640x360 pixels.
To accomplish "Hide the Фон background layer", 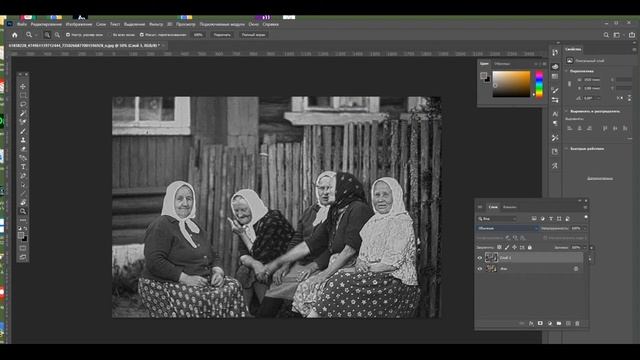I will click(x=480, y=269).
